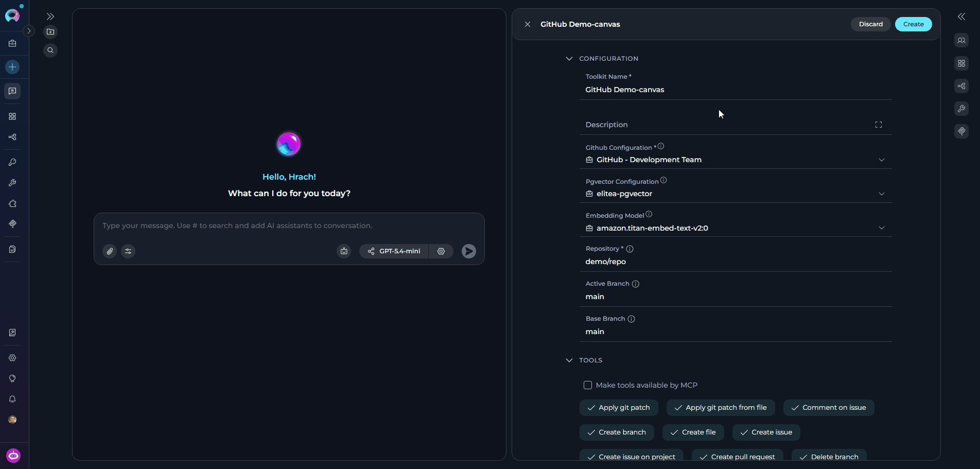This screenshot has width=980, height=469.
Task: Open the briefcase icon in the left sidebar
Action: (12, 44)
